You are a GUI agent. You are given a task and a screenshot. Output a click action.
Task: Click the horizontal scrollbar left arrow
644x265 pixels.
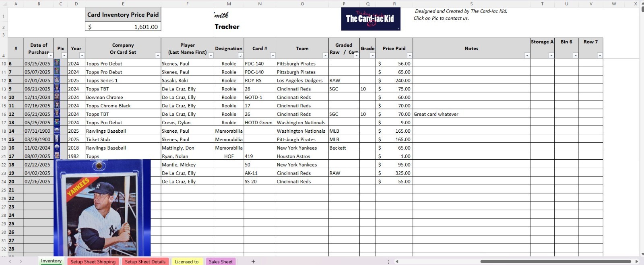point(397,261)
